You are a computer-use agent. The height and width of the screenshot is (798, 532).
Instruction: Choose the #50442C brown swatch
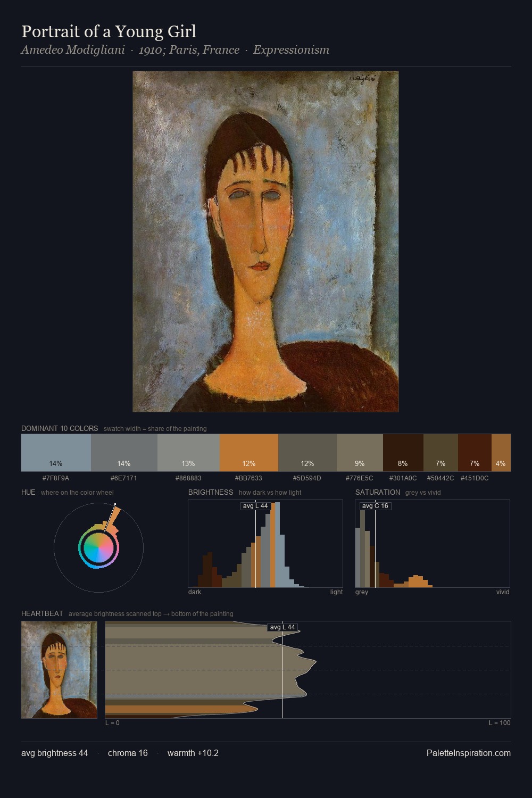click(440, 453)
